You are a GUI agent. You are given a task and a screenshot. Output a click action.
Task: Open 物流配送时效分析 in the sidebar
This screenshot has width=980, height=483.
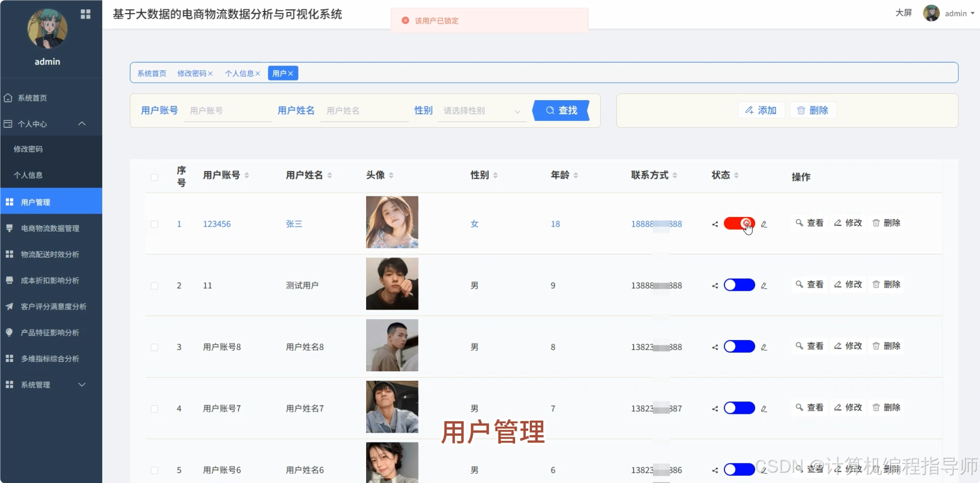(51, 254)
